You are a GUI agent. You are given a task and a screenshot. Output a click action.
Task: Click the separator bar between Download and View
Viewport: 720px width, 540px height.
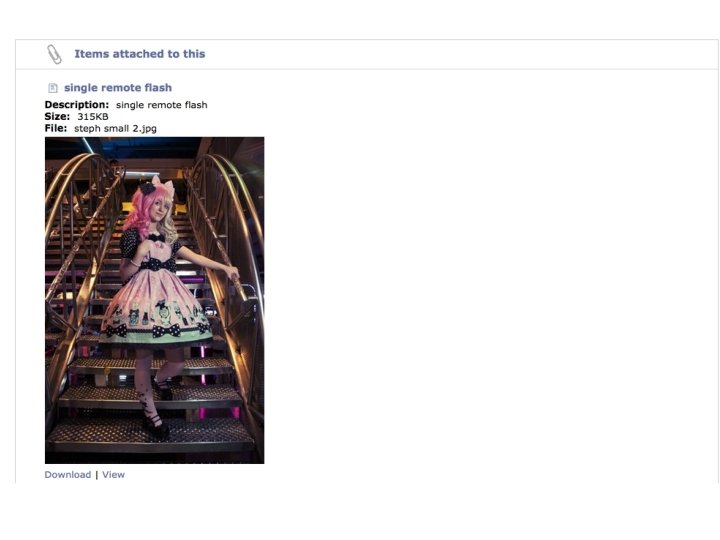[97, 475]
